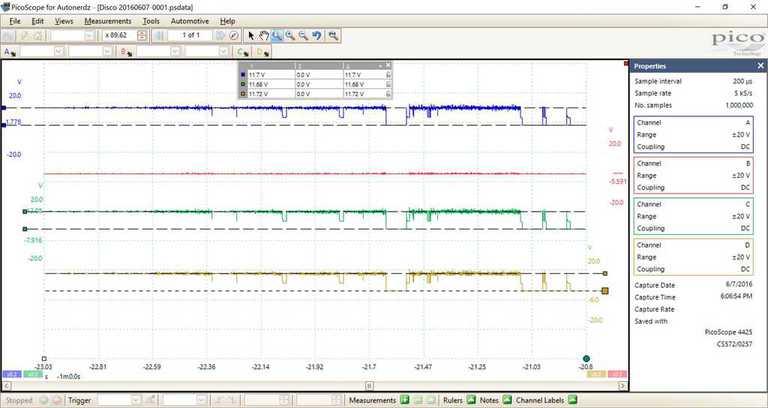This screenshot has height=408, width=768.
Task: Click the Channel D toolbar button
Action: [262, 51]
